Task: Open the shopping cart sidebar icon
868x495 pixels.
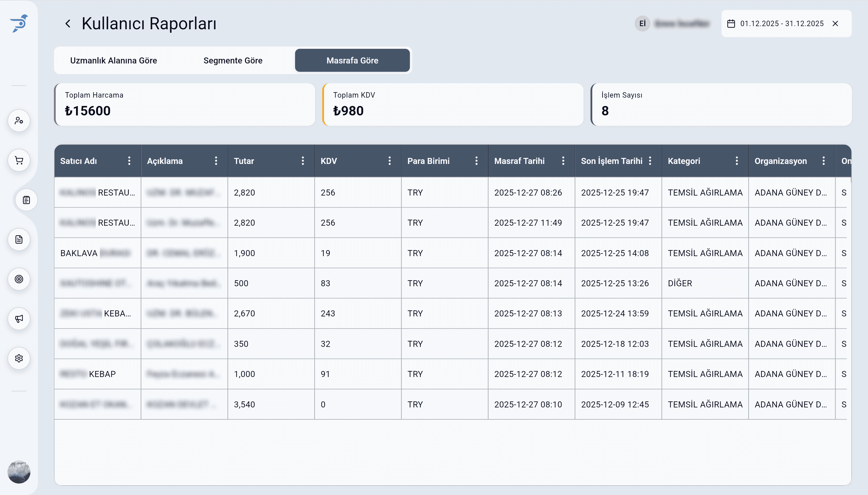Action: tap(19, 161)
